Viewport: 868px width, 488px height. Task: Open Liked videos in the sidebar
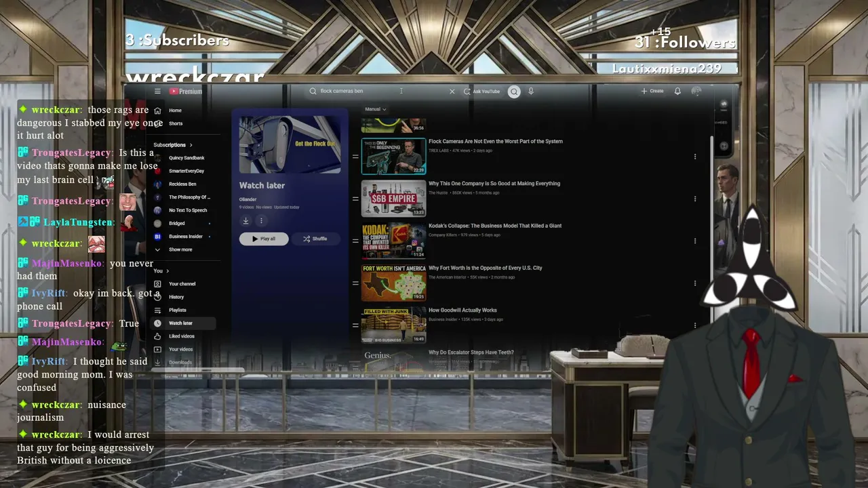(x=183, y=336)
